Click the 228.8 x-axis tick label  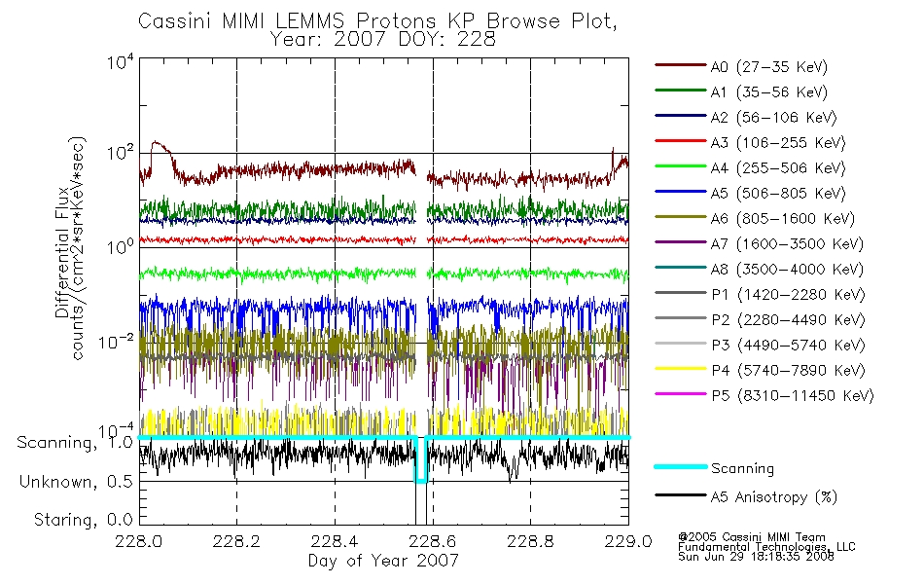click(x=530, y=541)
